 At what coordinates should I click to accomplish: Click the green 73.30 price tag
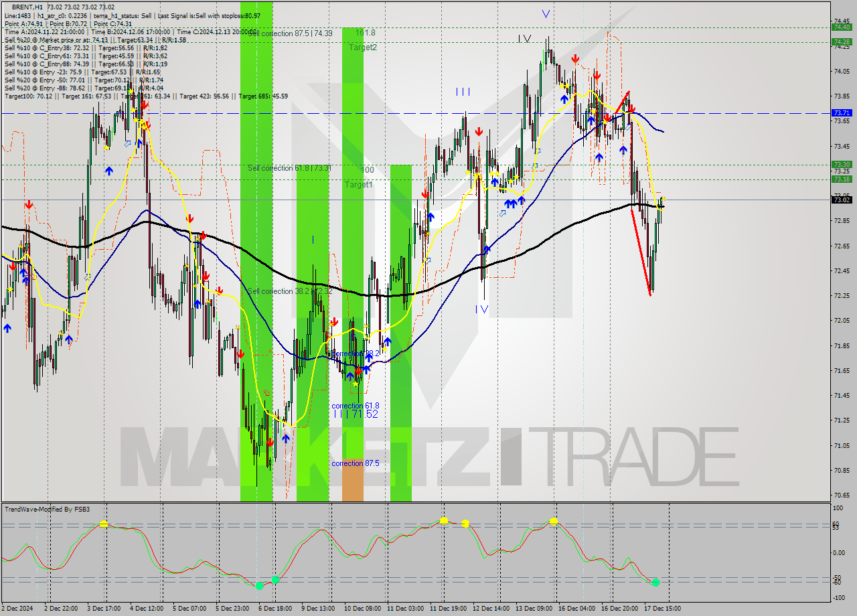pyautogui.click(x=842, y=165)
